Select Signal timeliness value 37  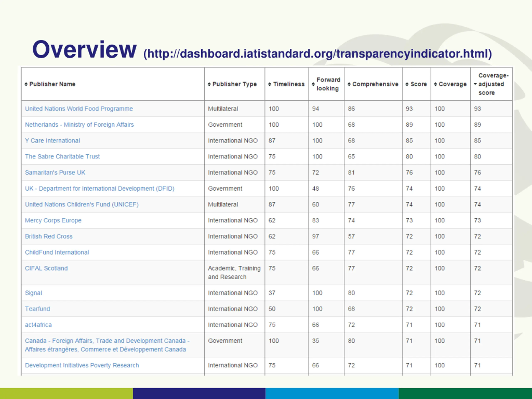point(272,293)
